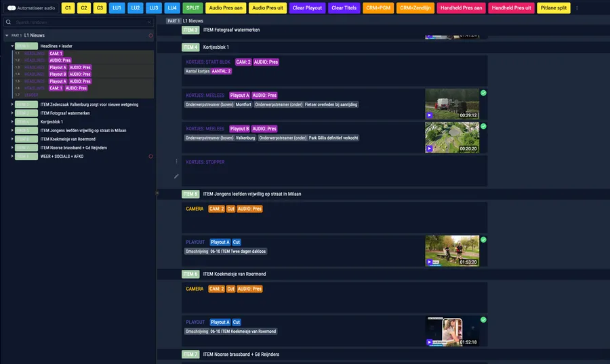Click Playout A tag in ITEM 6 PLAYOUT row

click(220, 322)
